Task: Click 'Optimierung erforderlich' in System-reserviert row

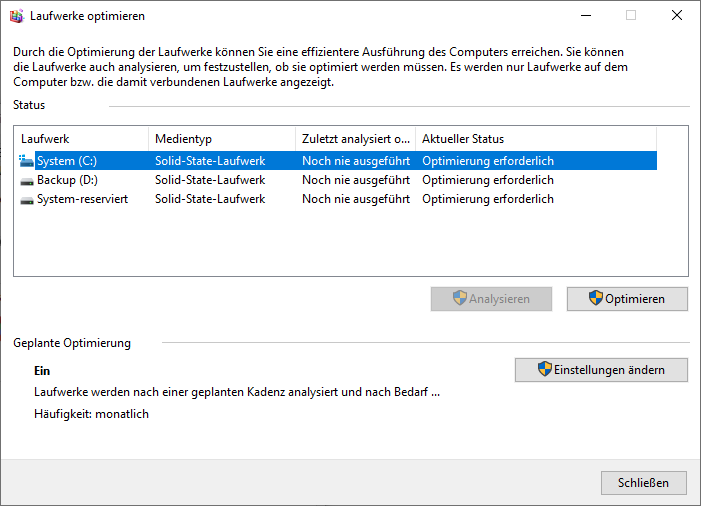Action: pyautogui.click(x=488, y=199)
